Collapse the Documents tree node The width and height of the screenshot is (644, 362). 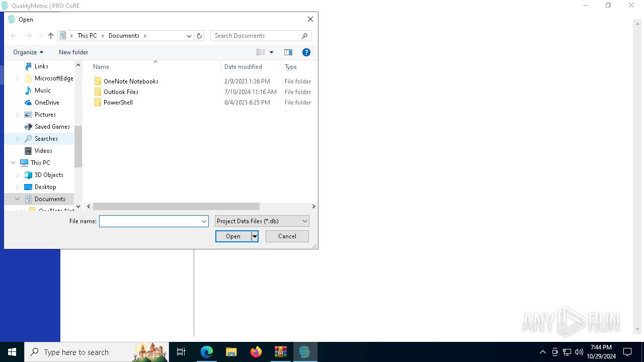click(18, 199)
